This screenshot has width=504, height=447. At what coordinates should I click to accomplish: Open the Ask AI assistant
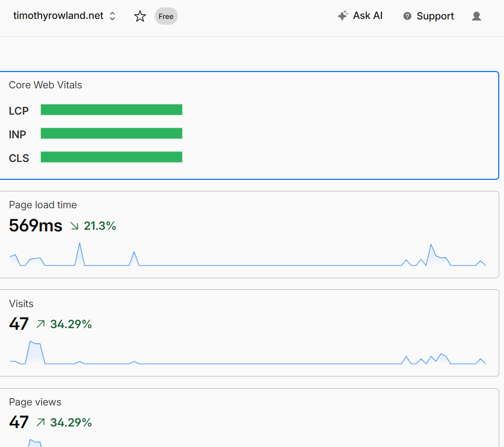point(360,15)
